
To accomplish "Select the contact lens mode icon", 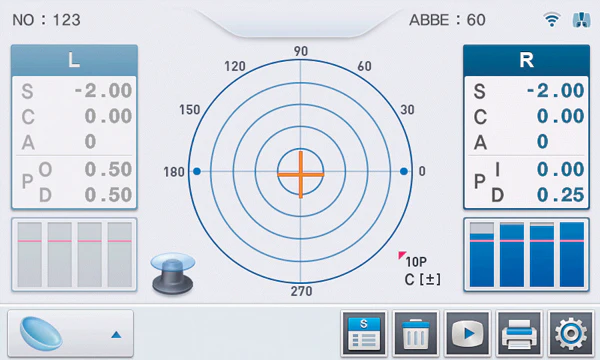I will point(41,333).
